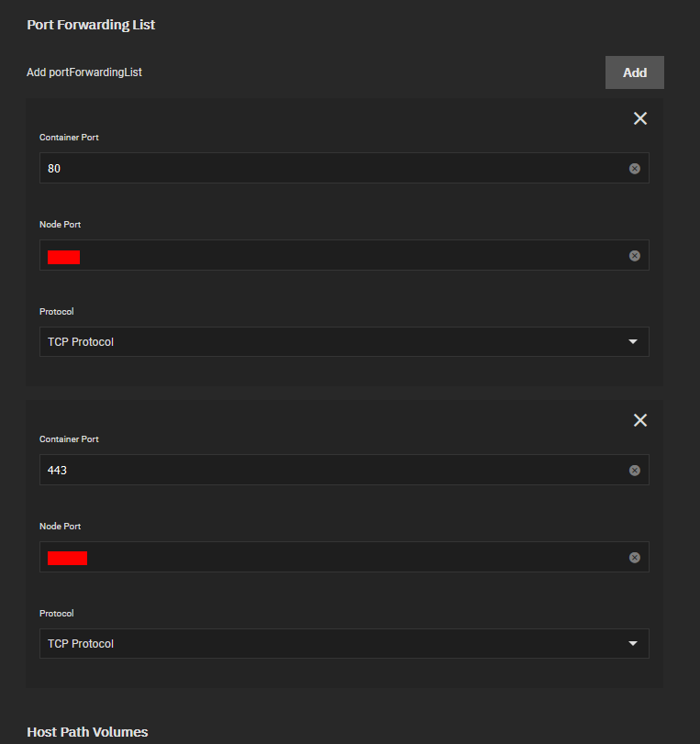Focus the Container Port field containing 443
This screenshot has height=744, width=700.
tap(330, 471)
